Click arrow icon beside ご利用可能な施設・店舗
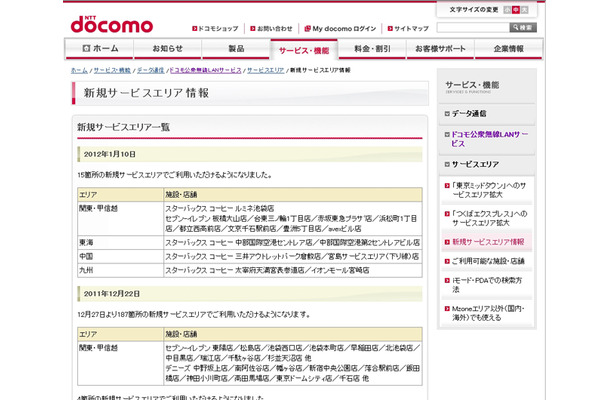Screen dimensions: 610x400 pos(447,261)
